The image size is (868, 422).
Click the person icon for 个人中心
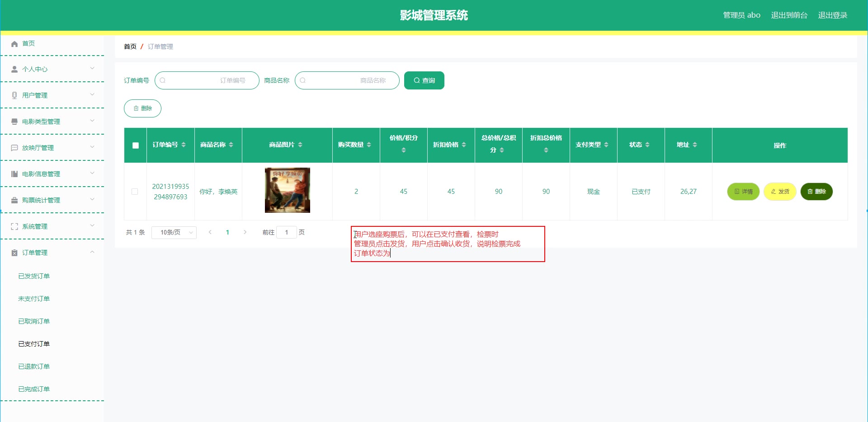click(x=14, y=69)
